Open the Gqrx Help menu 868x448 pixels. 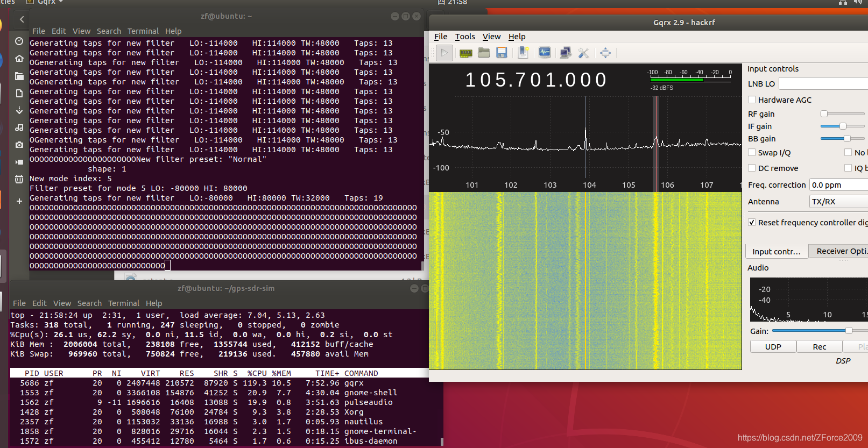pyautogui.click(x=517, y=37)
